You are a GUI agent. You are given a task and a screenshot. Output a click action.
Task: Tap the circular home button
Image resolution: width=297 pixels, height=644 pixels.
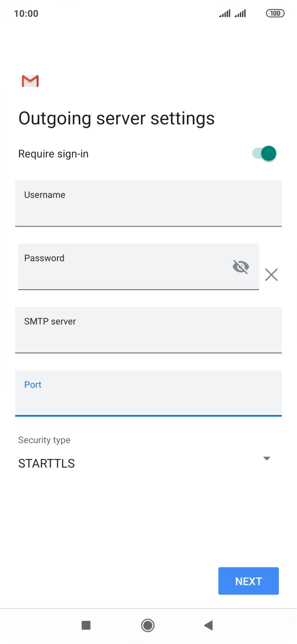point(148,625)
